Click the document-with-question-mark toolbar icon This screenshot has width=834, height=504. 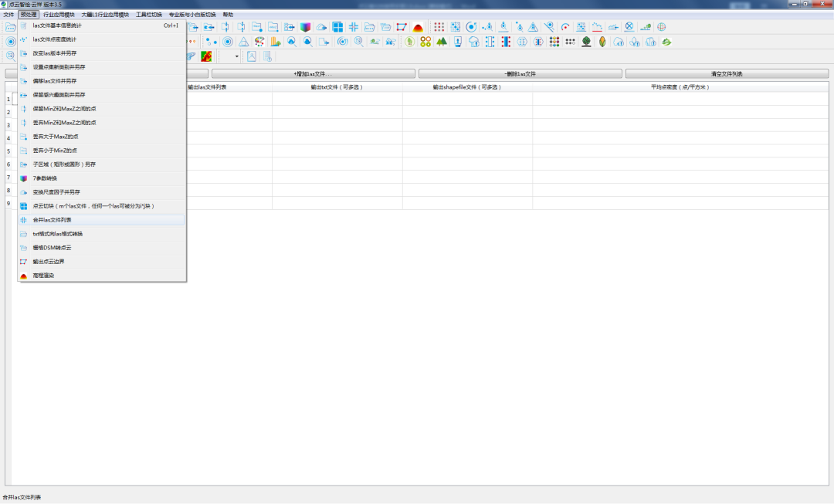(x=267, y=56)
